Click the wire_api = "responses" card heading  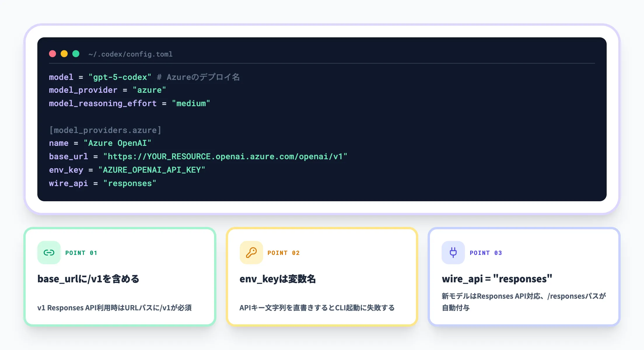click(497, 279)
